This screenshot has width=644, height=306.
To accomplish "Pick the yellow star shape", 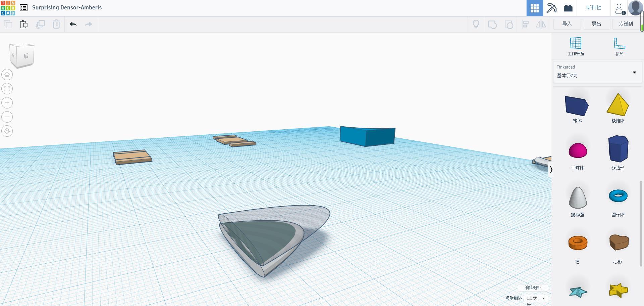I will (618, 290).
